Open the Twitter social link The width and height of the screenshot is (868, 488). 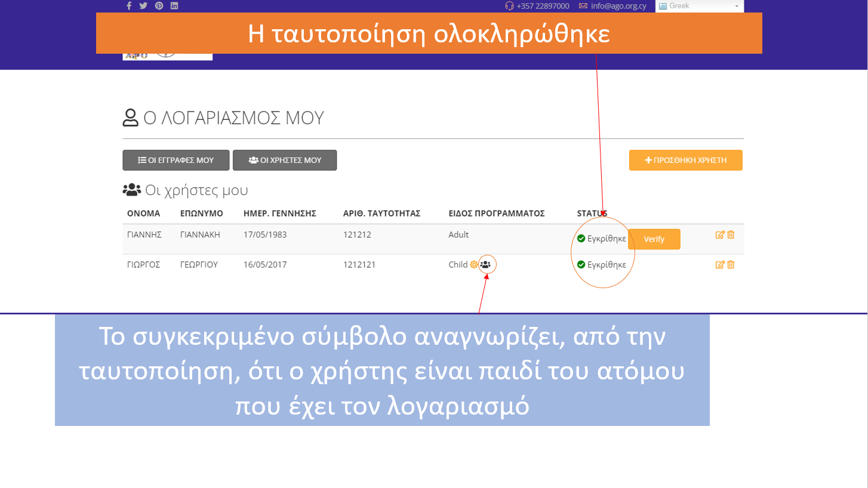coord(143,6)
